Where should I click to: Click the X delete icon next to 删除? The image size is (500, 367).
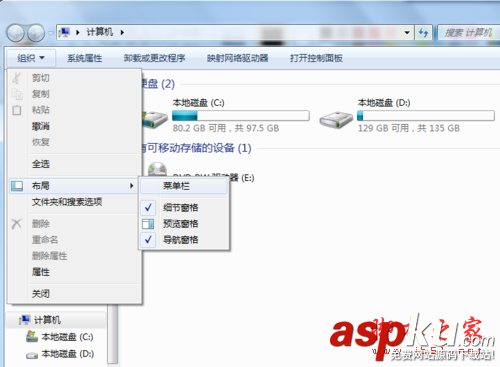pyautogui.click(x=16, y=224)
